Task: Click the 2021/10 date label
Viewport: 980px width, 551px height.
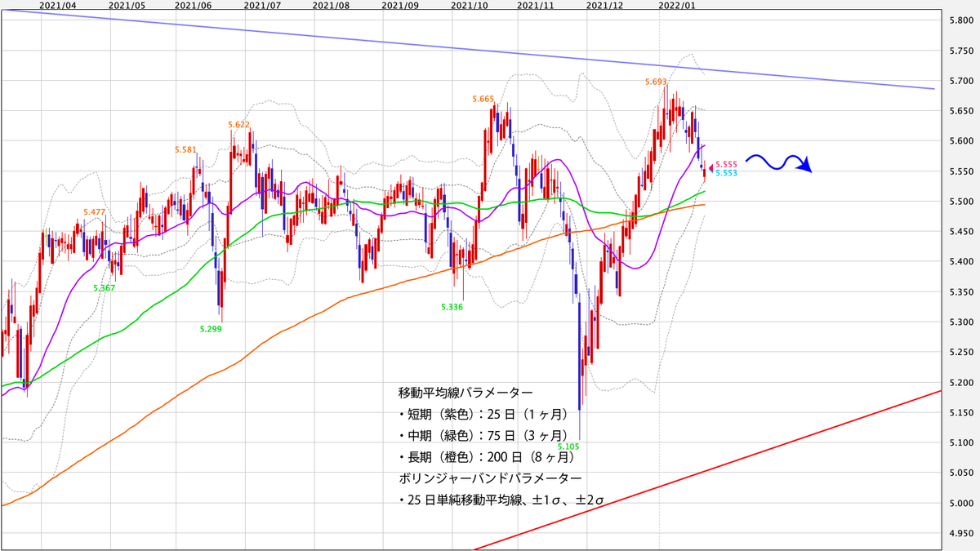Action: point(470,5)
